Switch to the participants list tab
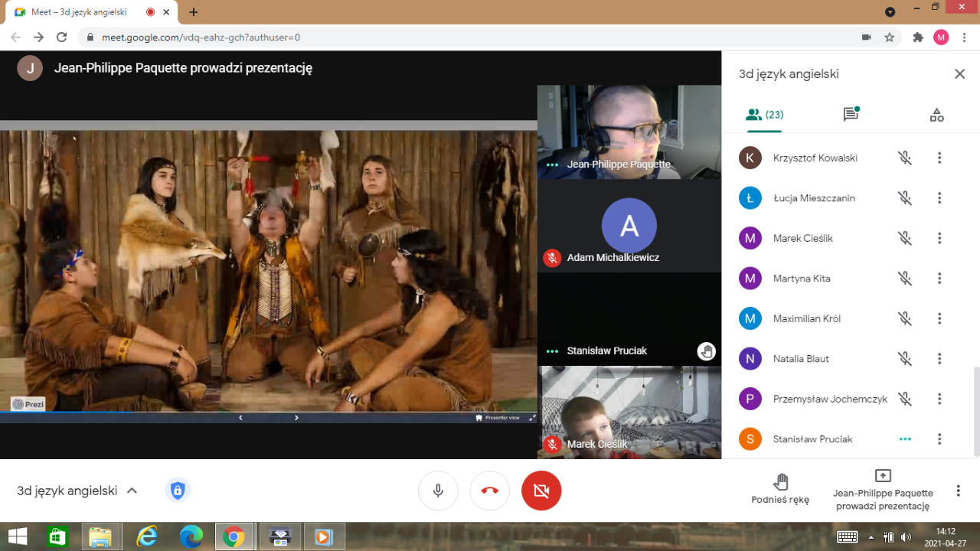The height and width of the screenshot is (551, 980). tap(764, 115)
